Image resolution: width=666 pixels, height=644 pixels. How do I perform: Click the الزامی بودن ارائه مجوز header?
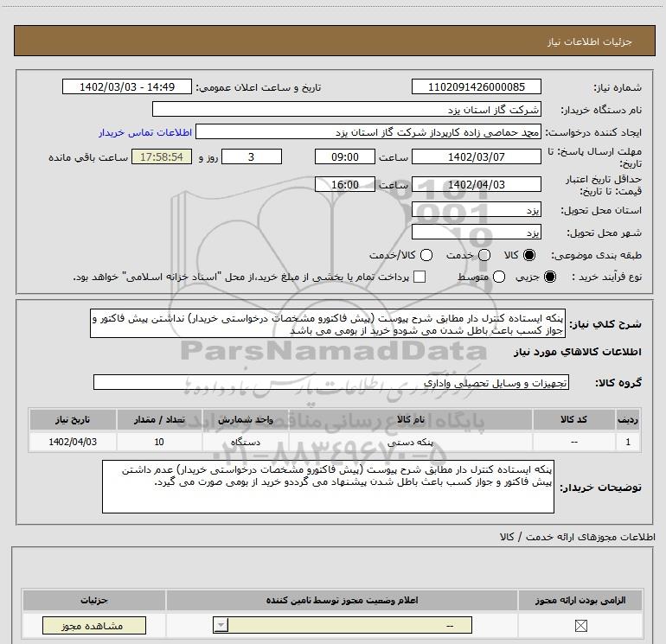580,600
